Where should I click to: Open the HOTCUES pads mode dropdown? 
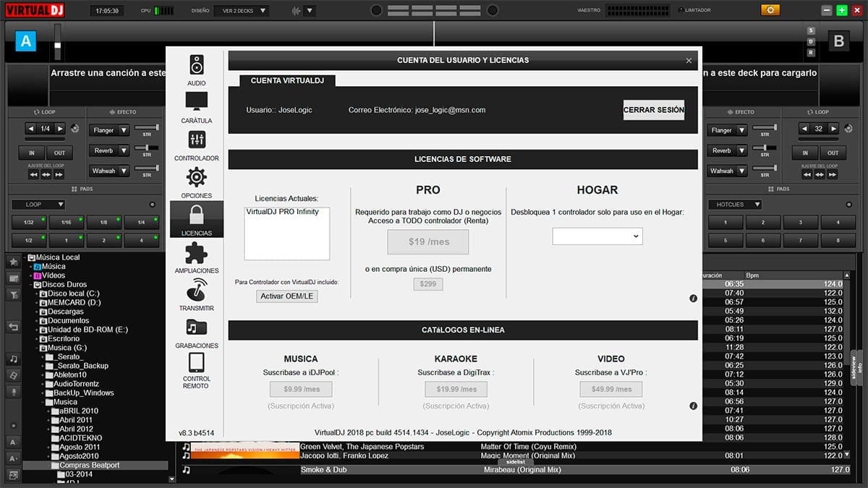pyautogui.click(x=735, y=205)
